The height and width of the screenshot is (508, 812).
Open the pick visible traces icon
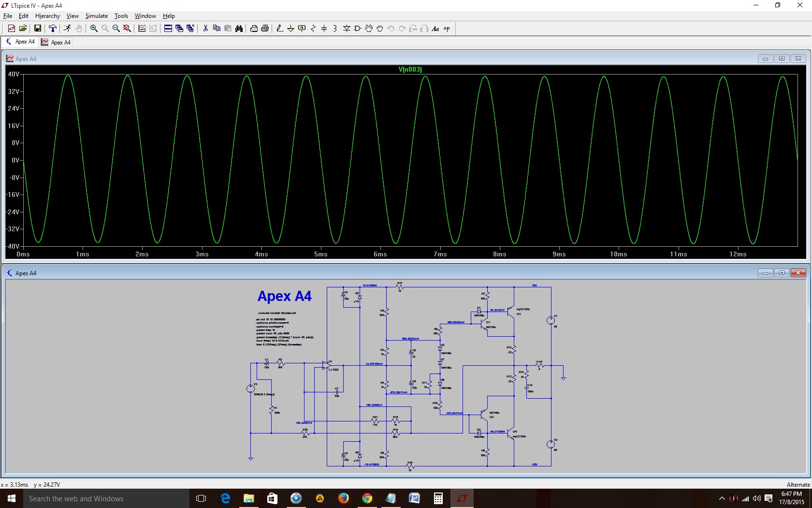tap(142, 29)
